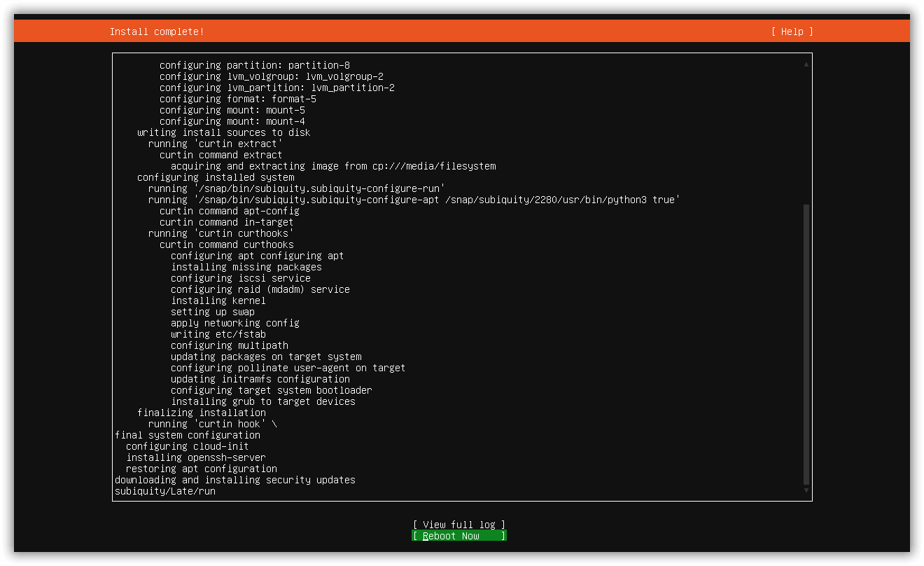Click the log scrollbar up arrow
This screenshot has width=924, height=566.
(806, 64)
